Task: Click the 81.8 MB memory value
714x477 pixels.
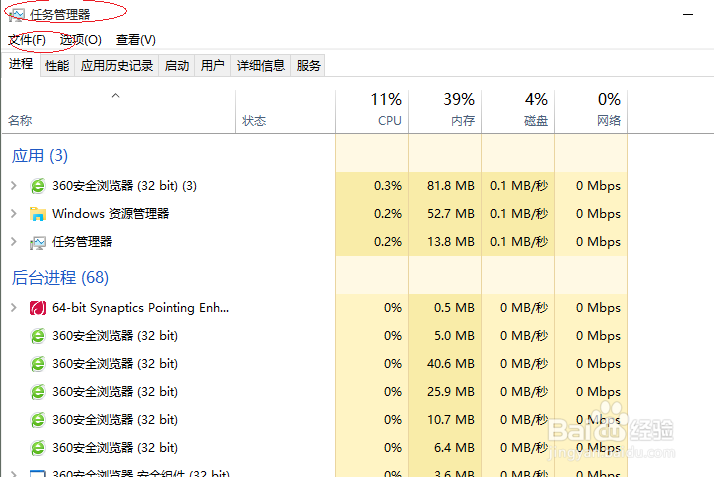Action: click(x=451, y=186)
